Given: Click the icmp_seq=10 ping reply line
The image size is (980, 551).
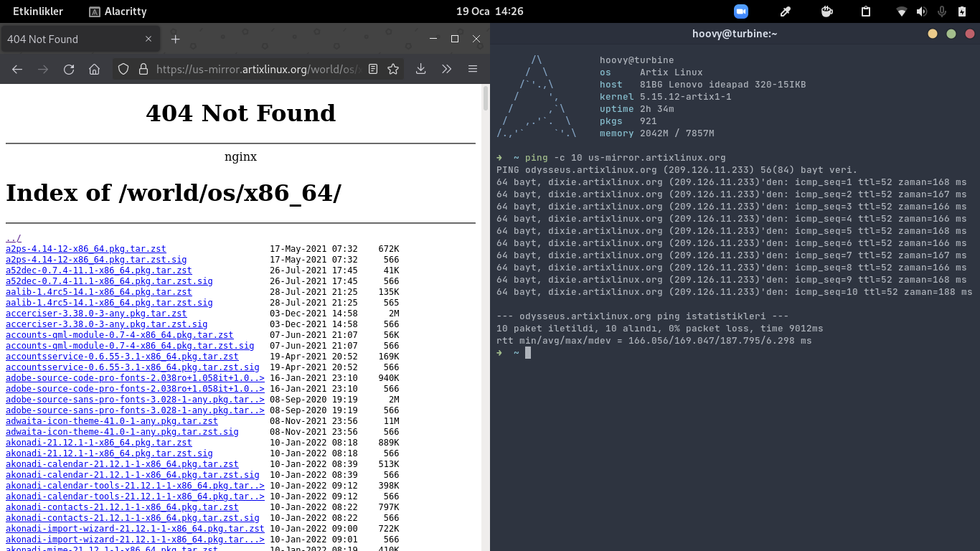Looking at the screenshot, I should pyautogui.click(x=735, y=292).
